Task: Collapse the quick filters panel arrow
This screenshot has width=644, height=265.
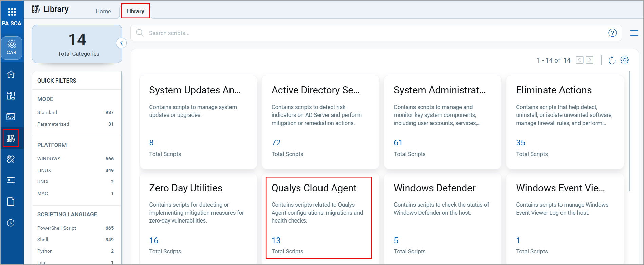Action: coord(122,43)
